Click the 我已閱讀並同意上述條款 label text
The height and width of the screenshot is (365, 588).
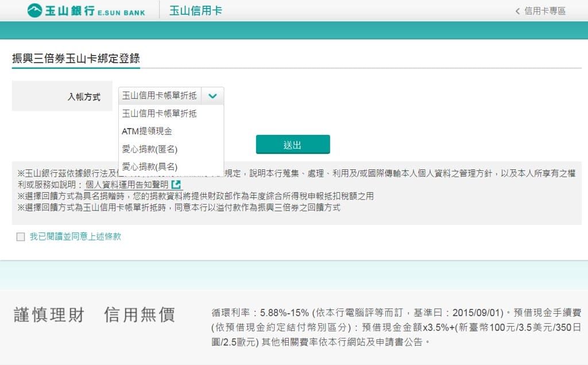(x=75, y=236)
